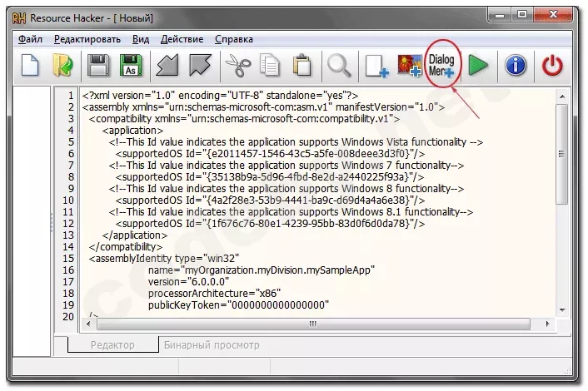Open the Действие menu
Viewport: 588px width, 391px height.
182,39
